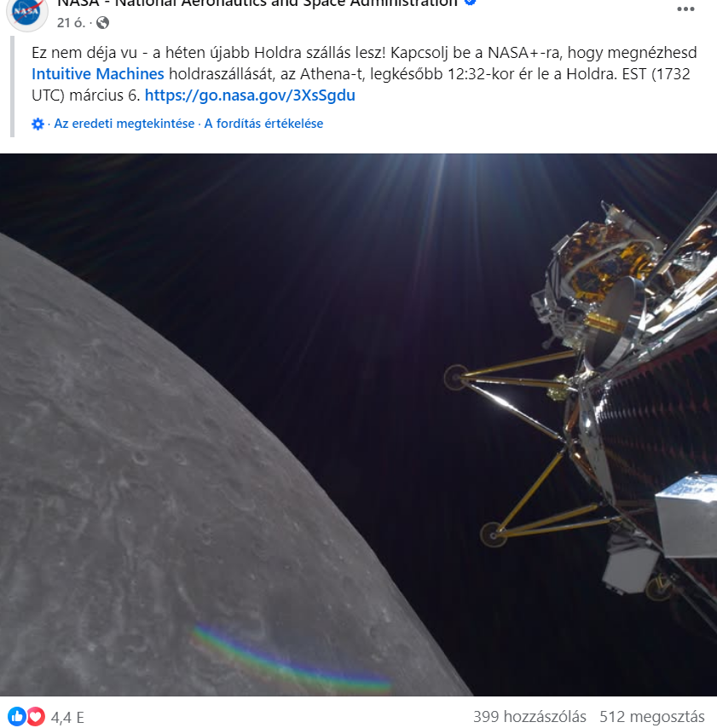Open the Intuitive Machines page link

point(97,74)
